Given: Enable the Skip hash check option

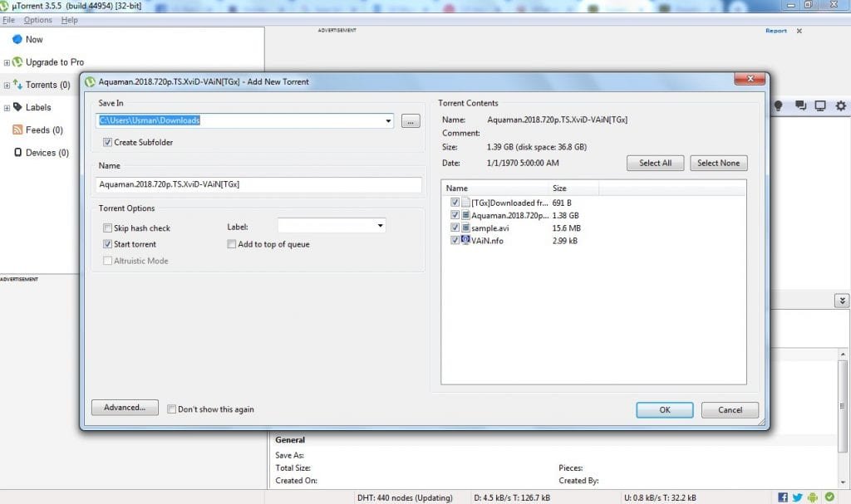Looking at the screenshot, I should click(107, 228).
